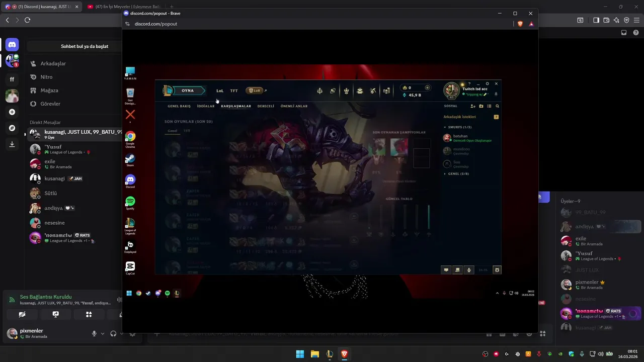This screenshot has height=362, width=644.
Task: Click add friend icon in League social panel
Action: [473, 106]
